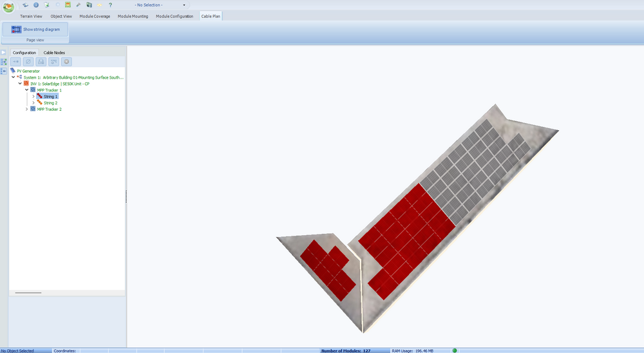
Task: Click the expand-all tree icon in left strip
Action: point(4,62)
